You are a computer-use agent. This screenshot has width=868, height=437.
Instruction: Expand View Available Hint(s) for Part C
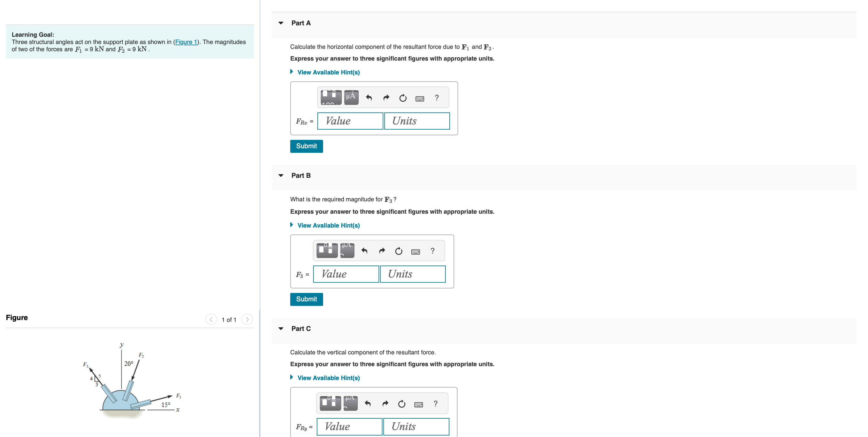(328, 378)
